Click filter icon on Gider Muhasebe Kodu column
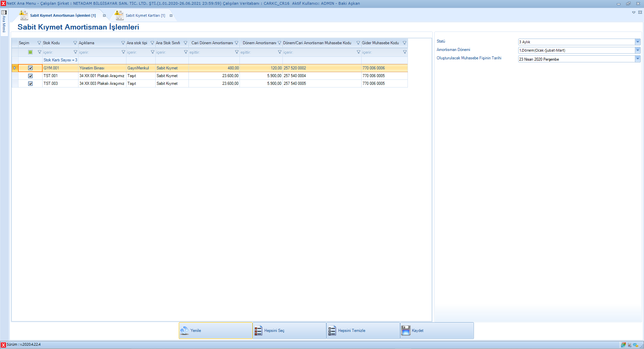Screen dimensions: 644x349 405,43
